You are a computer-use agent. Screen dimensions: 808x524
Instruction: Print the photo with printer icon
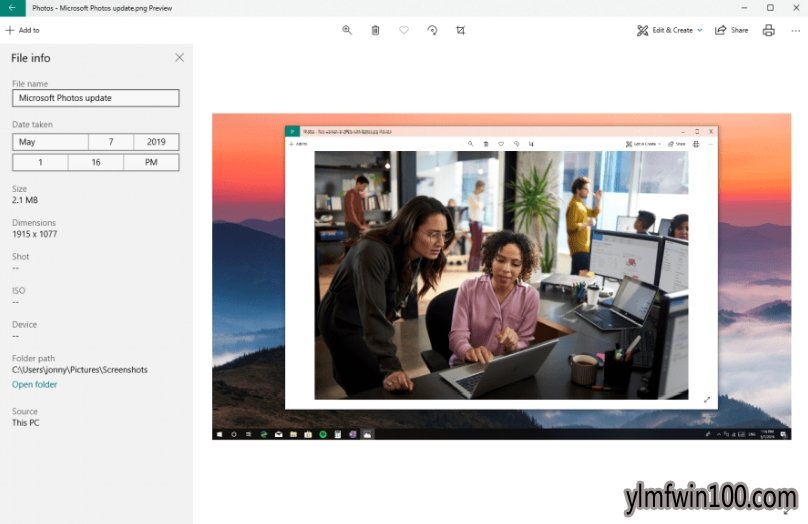tap(768, 30)
